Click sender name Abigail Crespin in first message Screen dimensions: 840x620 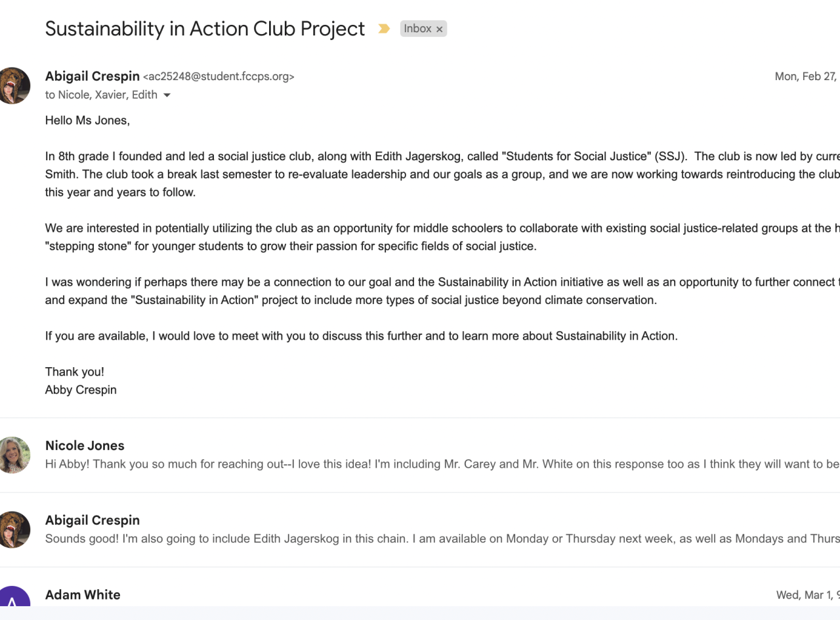pos(93,76)
